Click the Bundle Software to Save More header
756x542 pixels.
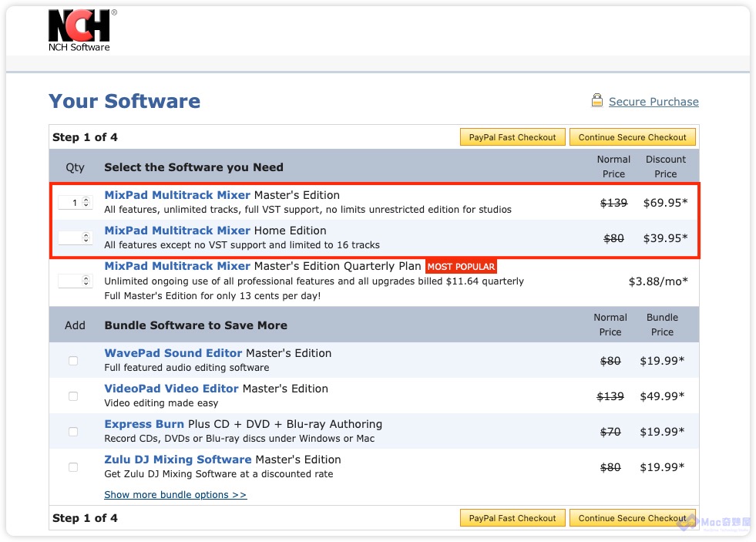(196, 325)
